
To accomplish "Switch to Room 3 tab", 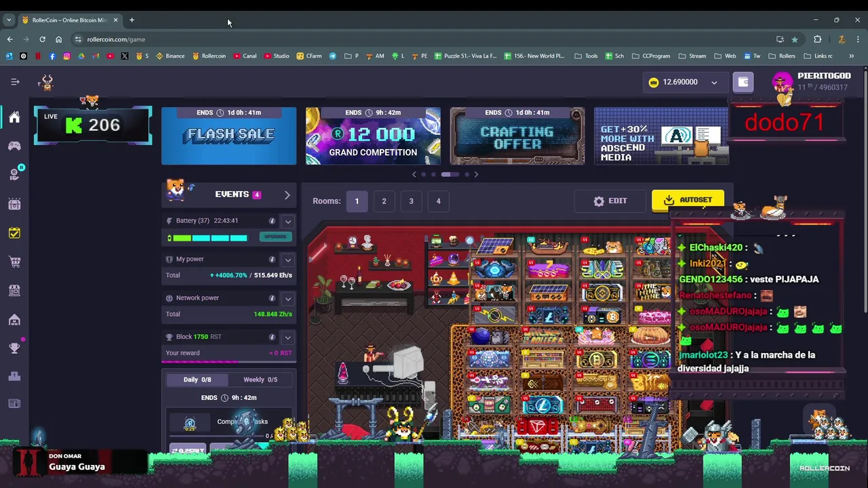I will 411,201.
